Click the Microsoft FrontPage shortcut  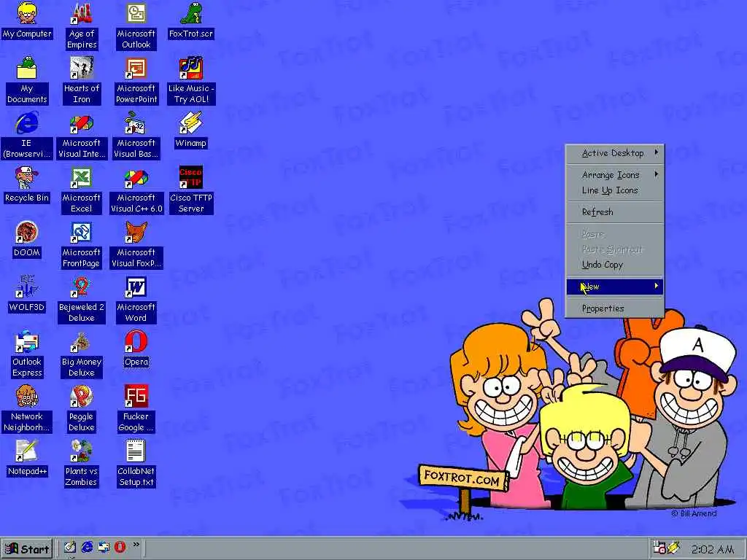pos(82,244)
